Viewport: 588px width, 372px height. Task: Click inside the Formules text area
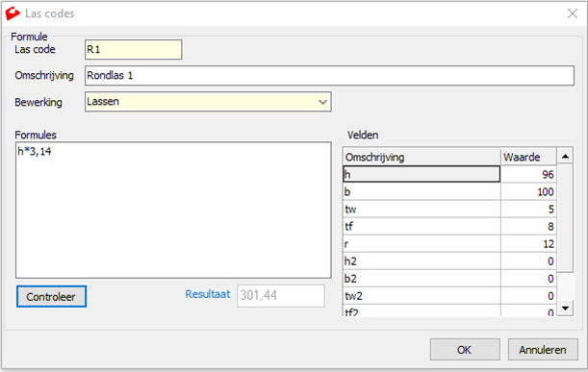click(173, 210)
